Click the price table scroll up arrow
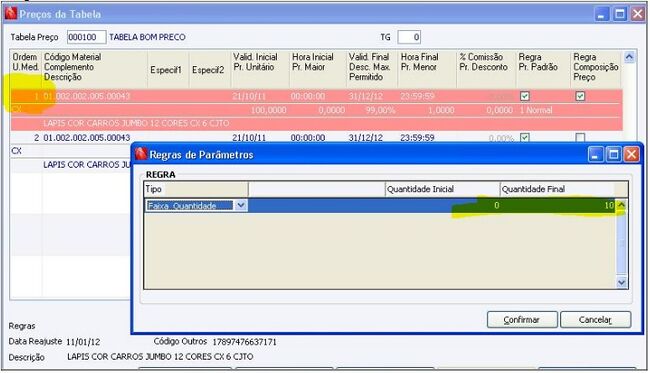The height and width of the screenshot is (373, 650). [629, 57]
